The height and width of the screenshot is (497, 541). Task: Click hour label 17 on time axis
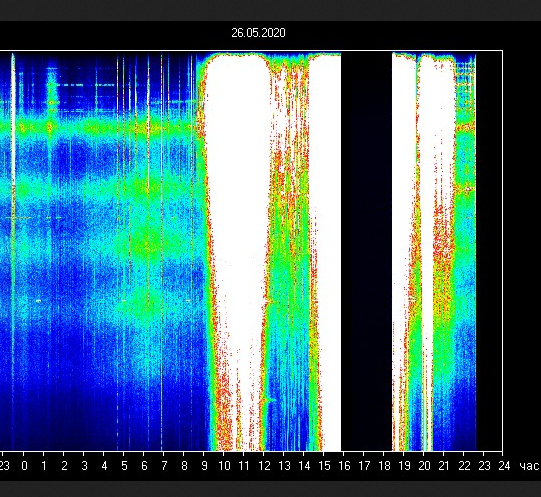pos(364,466)
